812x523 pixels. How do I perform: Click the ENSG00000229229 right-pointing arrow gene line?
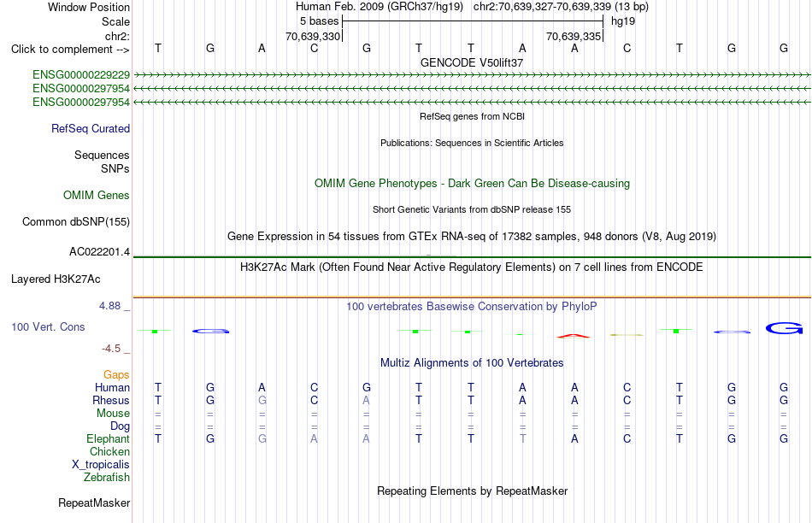pos(472,75)
